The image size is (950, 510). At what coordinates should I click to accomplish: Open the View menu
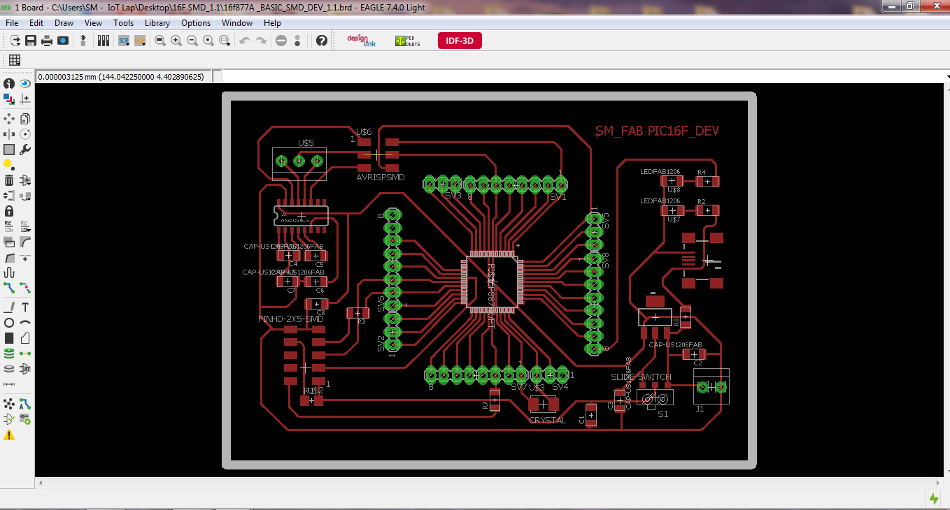pos(93,23)
